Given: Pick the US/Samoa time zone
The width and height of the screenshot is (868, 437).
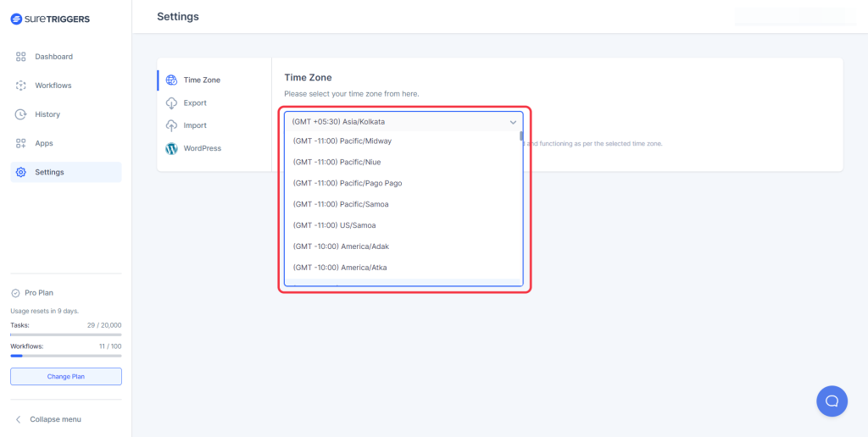Looking at the screenshot, I should tap(334, 225).
